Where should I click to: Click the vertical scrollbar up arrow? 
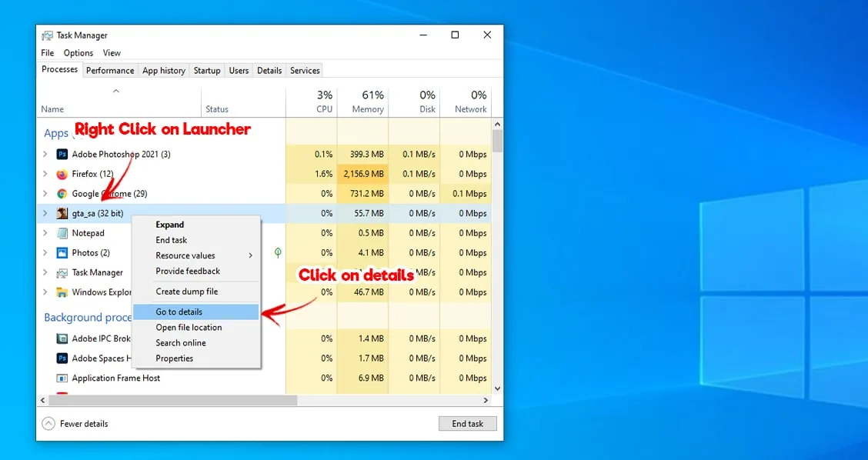pos(497,125)
